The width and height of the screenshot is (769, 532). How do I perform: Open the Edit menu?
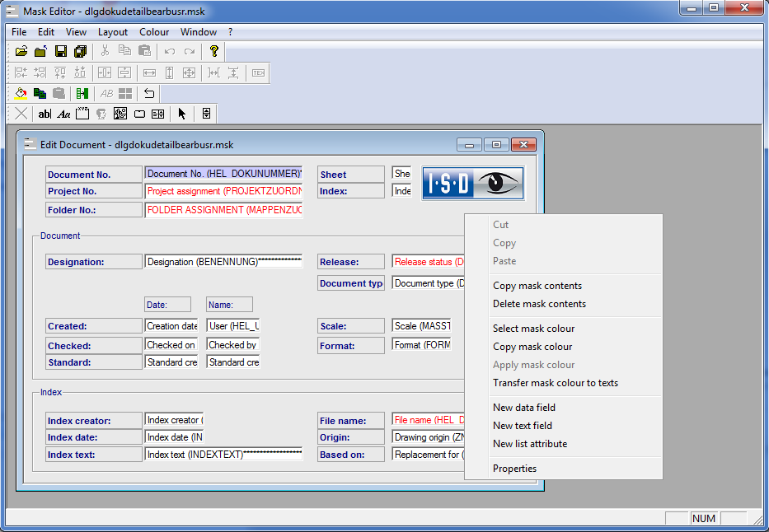click(46, 32)
